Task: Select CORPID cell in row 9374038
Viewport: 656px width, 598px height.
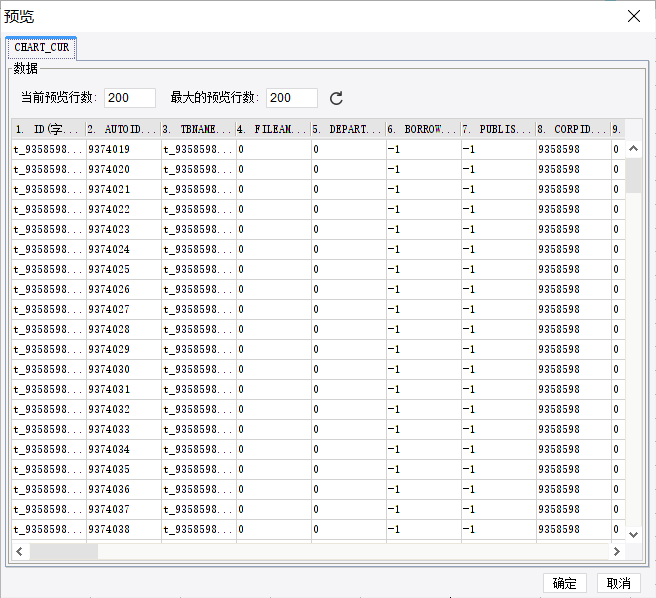Action: click(x=574, y=529)
